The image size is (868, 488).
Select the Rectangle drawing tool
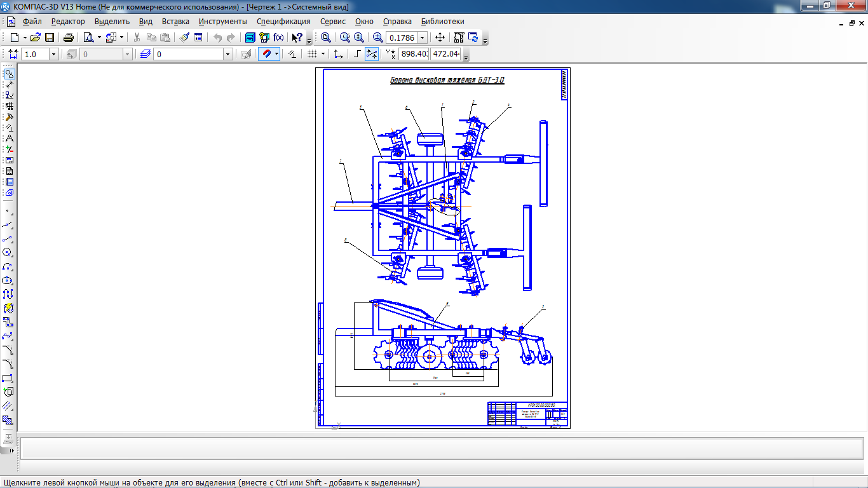tap(8, 378)
